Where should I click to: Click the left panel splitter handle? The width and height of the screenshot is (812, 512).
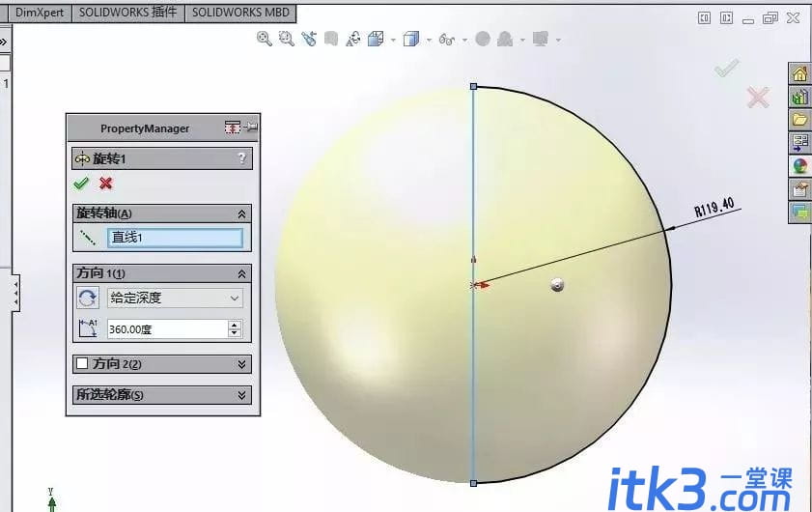(15, 293)
